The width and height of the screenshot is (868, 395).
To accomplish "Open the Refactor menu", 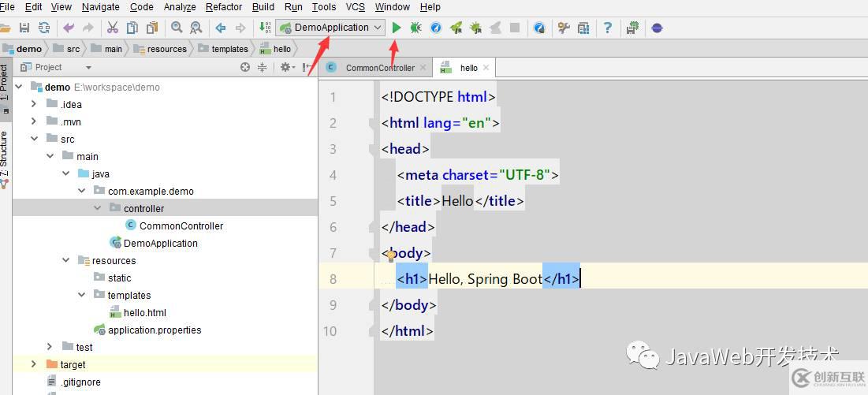I will (224, 7).
